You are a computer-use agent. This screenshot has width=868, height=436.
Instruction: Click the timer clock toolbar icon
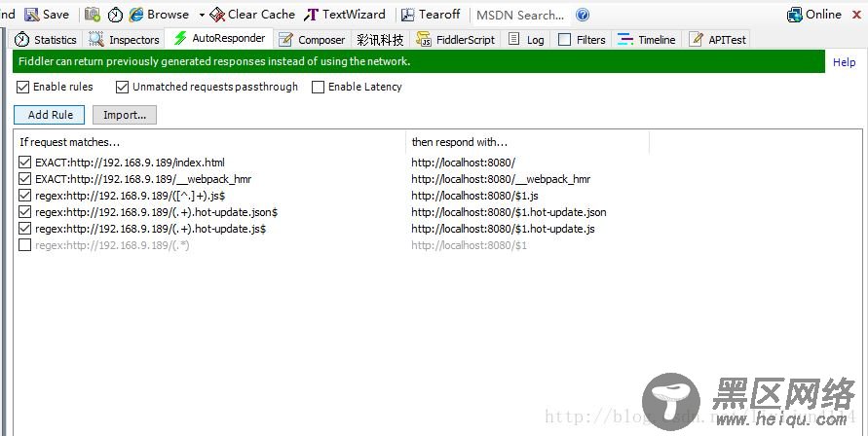pyautogui.click(x=115, y=15)
